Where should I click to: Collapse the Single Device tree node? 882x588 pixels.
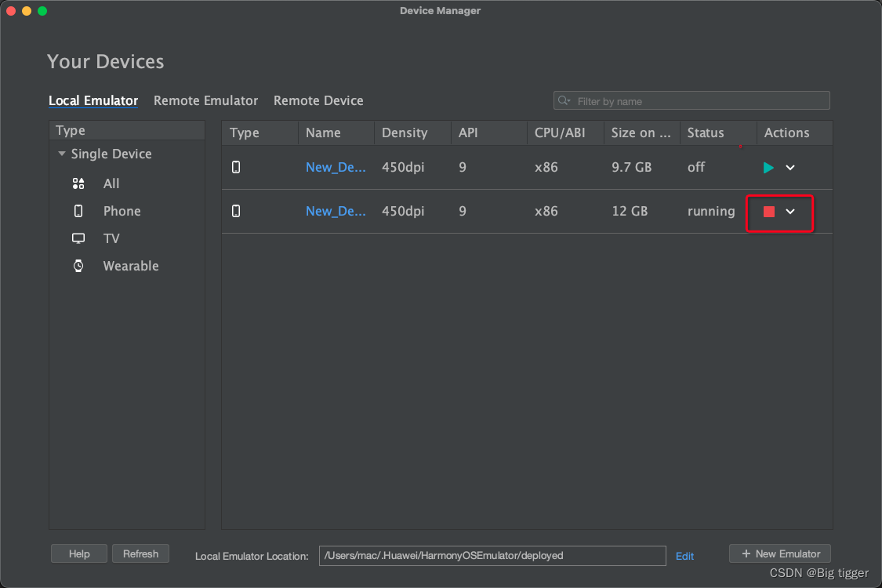61,154
